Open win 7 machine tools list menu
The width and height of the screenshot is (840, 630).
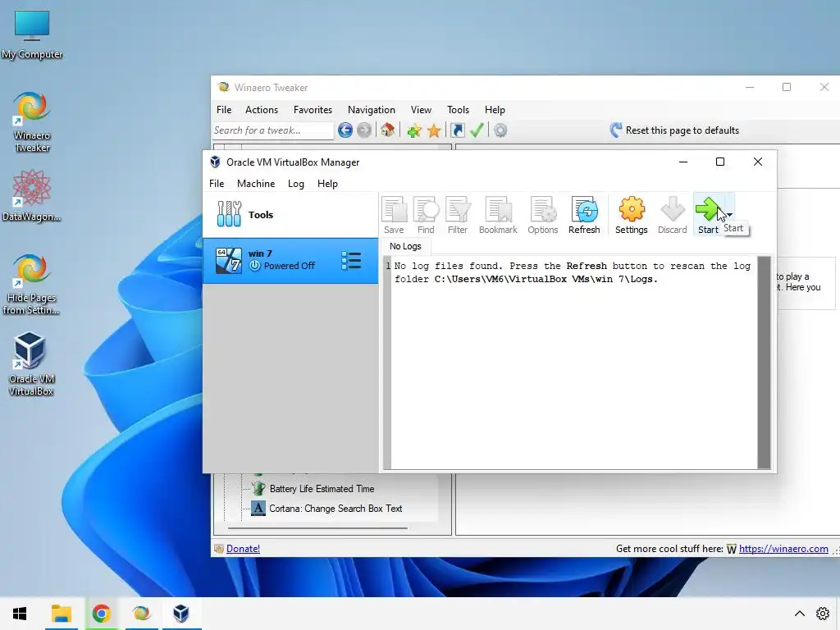tap(351, 261)
